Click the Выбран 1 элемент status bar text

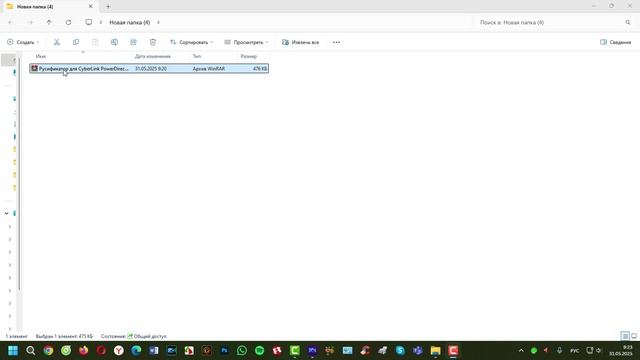pyautogui.click(x=64, y=336)
